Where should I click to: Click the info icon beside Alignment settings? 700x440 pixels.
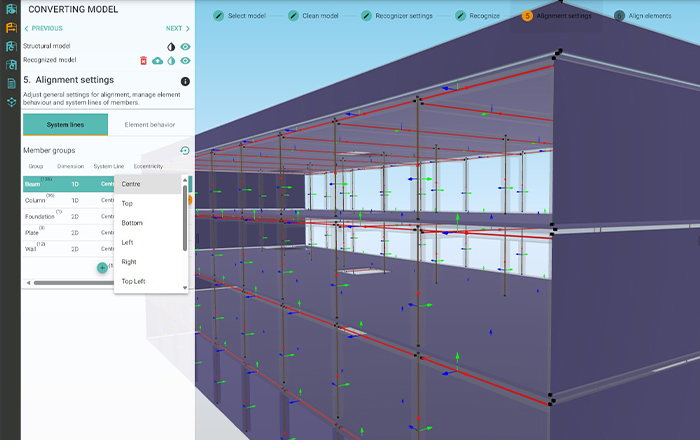185,81
